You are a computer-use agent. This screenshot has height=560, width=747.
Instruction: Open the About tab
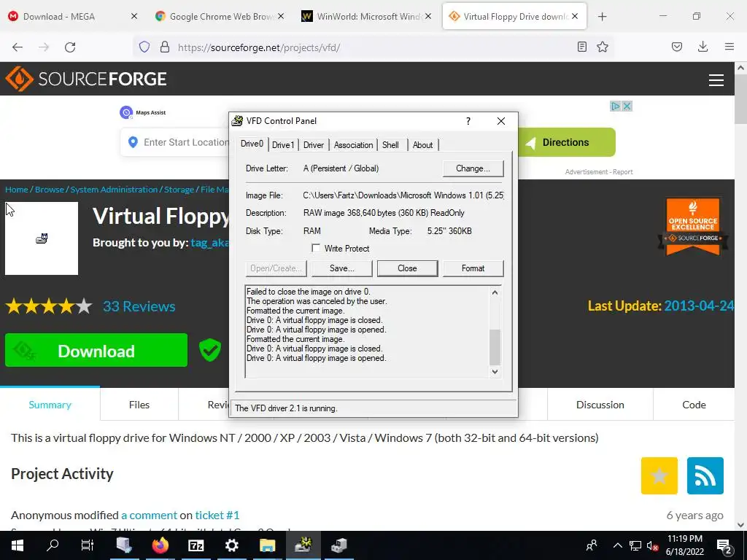(422, 145)
